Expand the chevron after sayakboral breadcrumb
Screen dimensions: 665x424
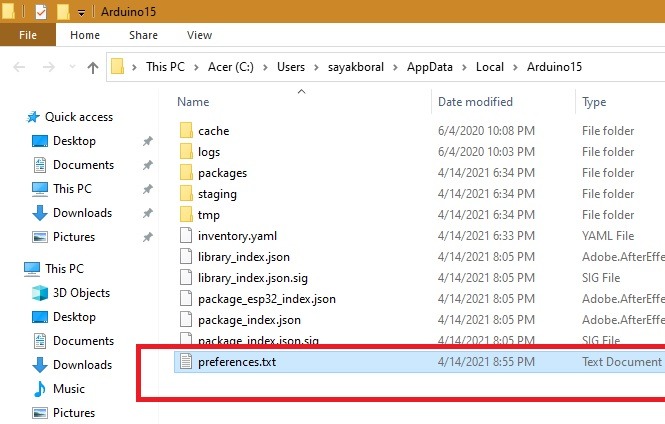pyautogui.click(x=395, y=67)
